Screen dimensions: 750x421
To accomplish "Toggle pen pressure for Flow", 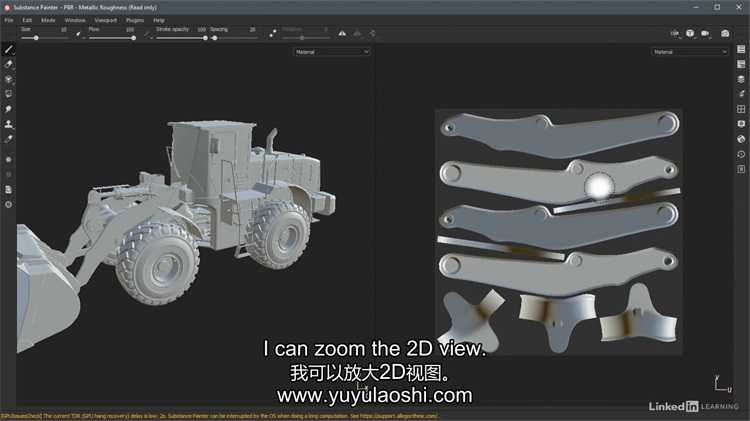I will point(147,33).
